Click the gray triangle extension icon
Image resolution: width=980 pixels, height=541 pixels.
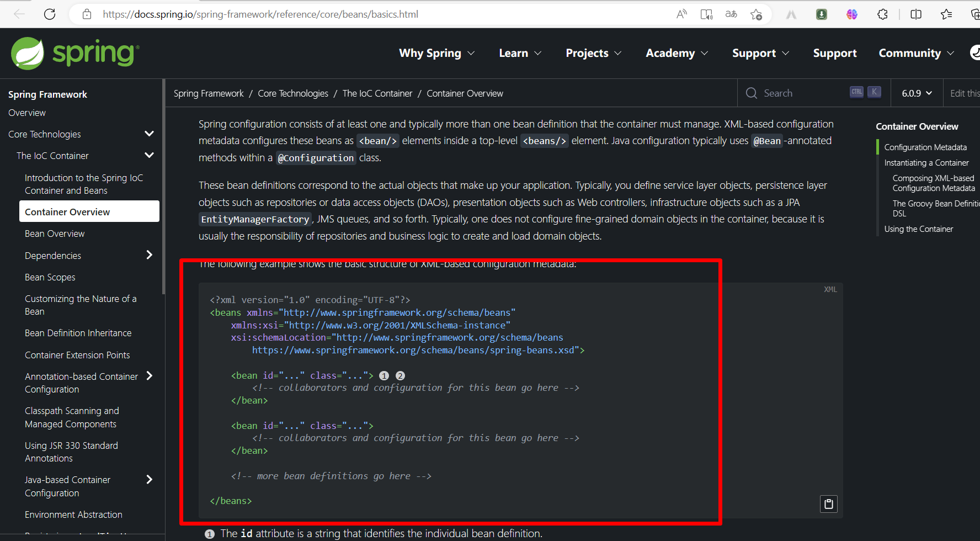[791, 14]
